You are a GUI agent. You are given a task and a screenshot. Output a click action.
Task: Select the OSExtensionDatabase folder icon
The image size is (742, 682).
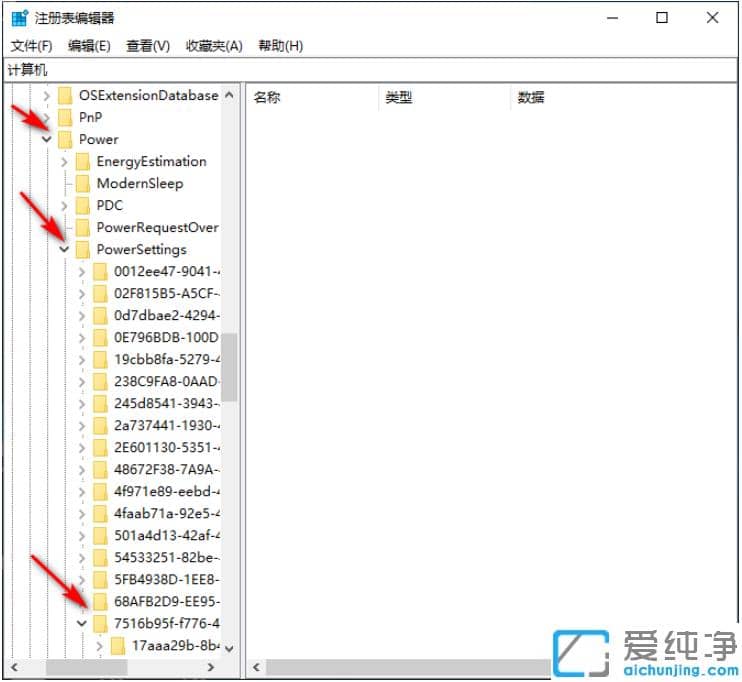tap(65, 96)
